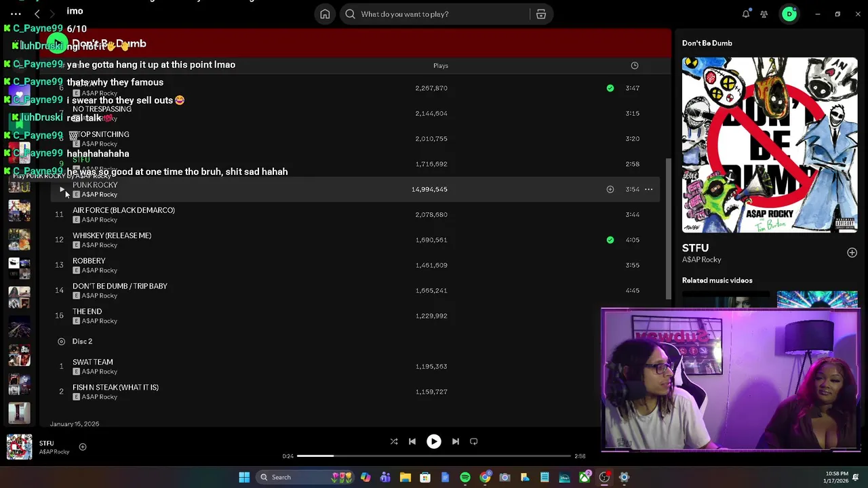Open A$AP Rocky link in Now Playing panel

(701, 260)
